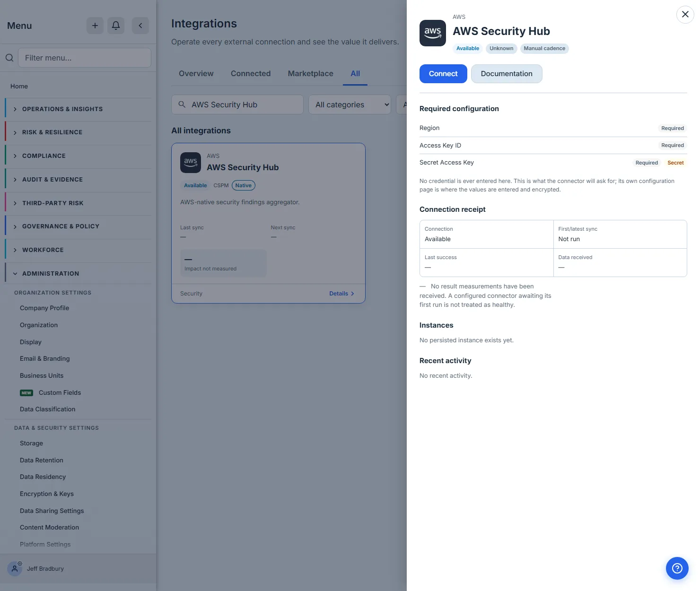Open Data Residency settings
700x591 pixels.
pos(43,477)
